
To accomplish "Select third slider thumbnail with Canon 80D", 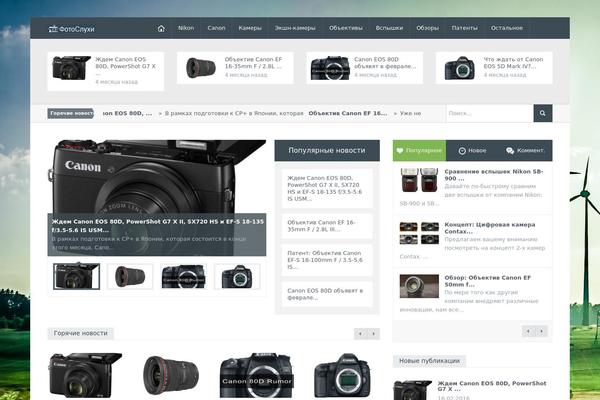I will point(184,276).
